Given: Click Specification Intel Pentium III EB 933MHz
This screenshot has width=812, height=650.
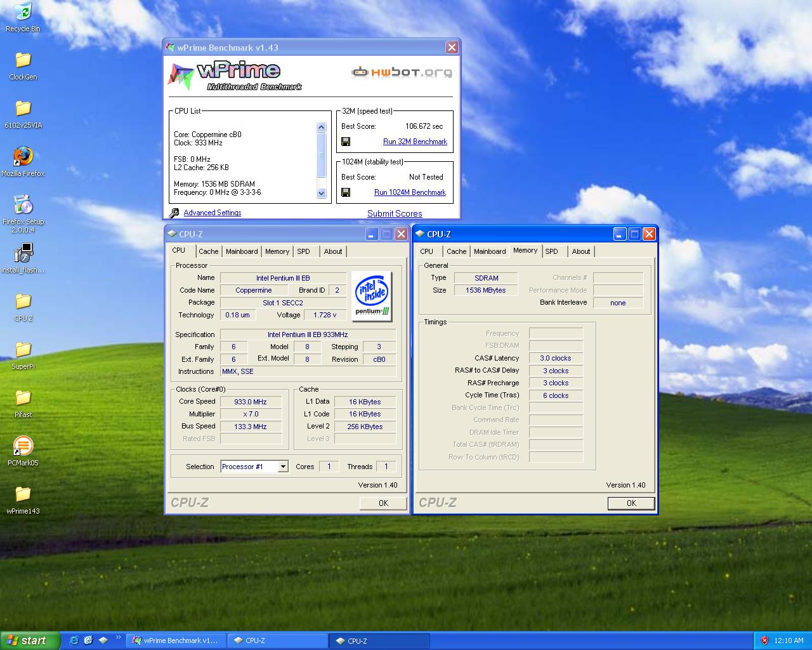Looking at the screenshot, I should click(x=308, y=335).
